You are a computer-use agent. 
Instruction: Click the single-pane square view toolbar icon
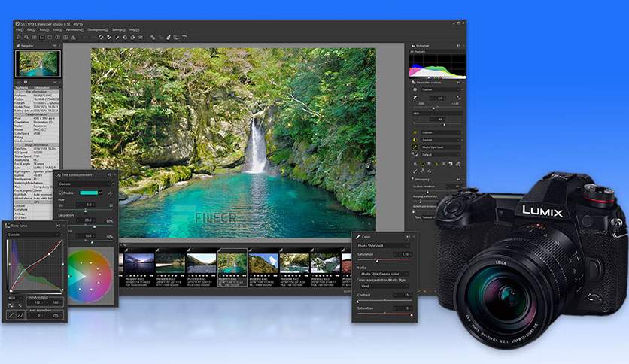(50, 38)
